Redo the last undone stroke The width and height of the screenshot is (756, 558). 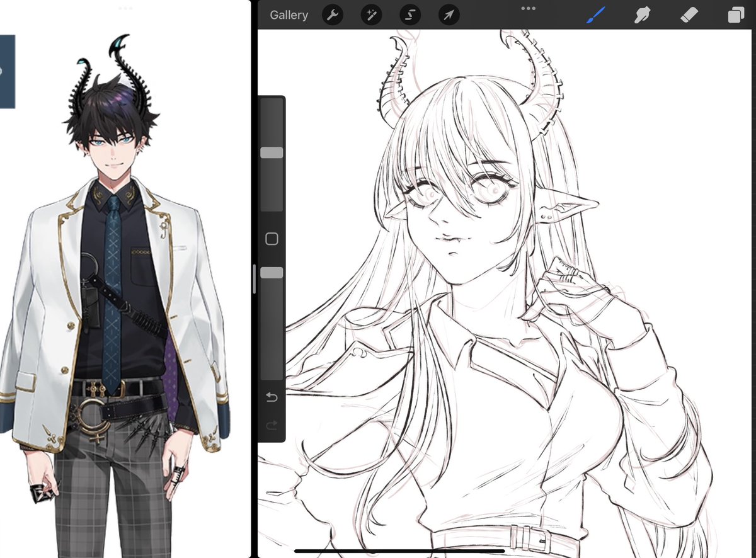coord(272,426)
